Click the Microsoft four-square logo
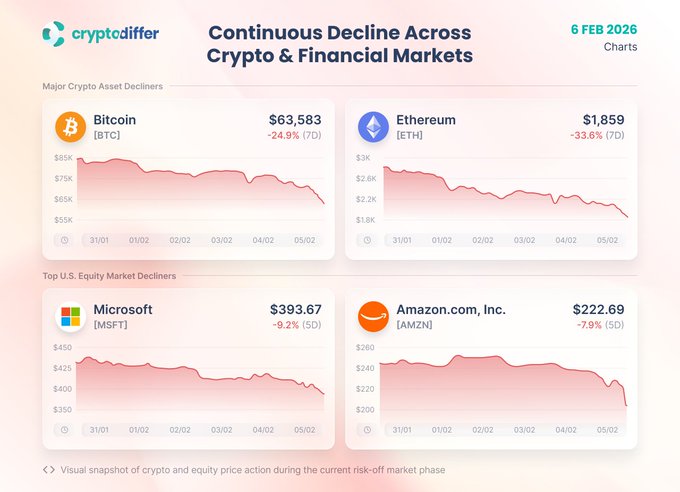Image resolution: width=680 pixels, height=492 pixels. [71, 316]
